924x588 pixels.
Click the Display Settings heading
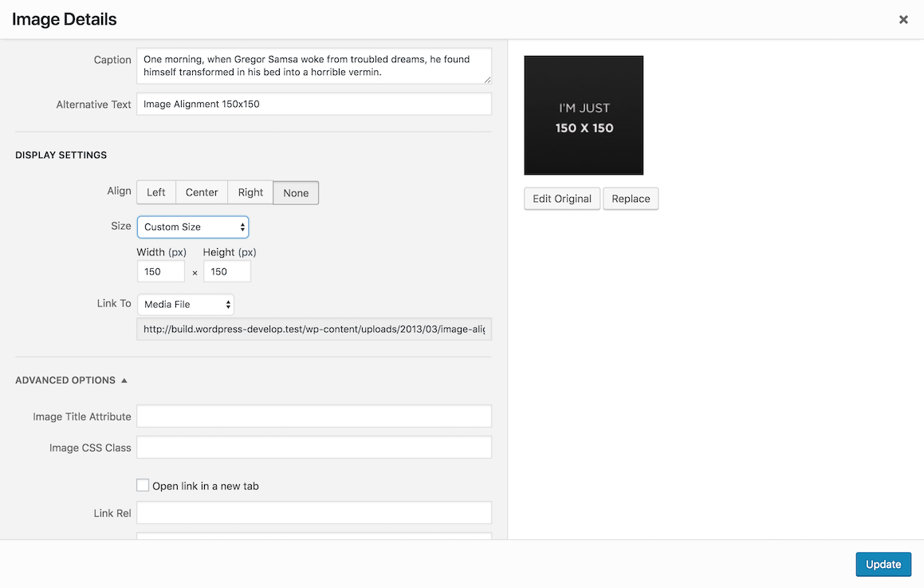(61, 155)
